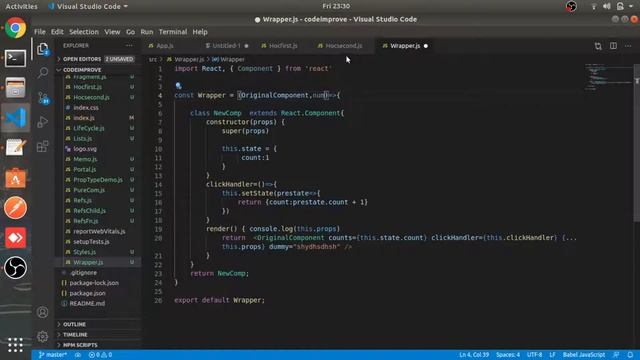
Task: Open the Run and Debug view
Action: pos(43,122)
